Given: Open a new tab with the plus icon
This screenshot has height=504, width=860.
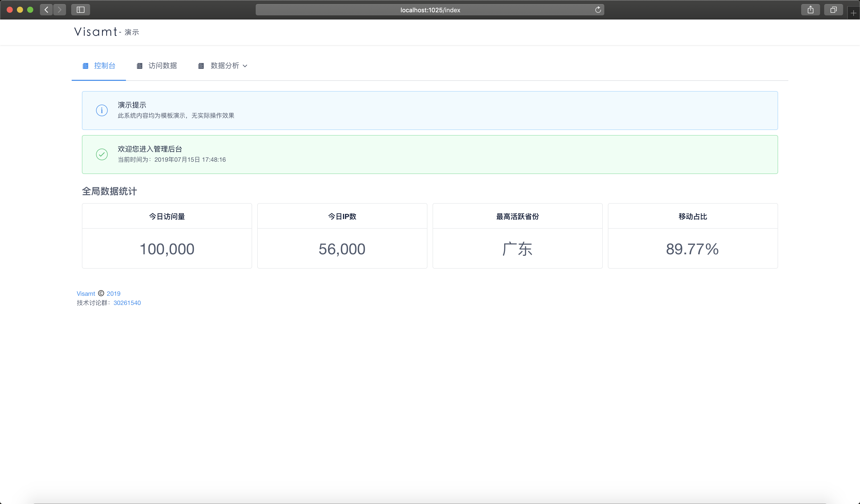Looking at the screenshot, I should 854,13.
